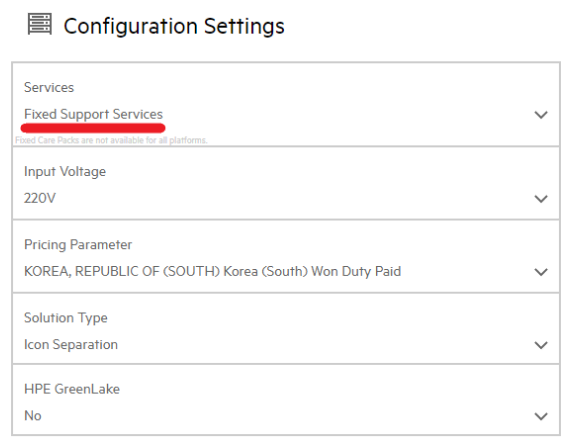Click the No value under HPE GreenLake
575x445 pixels.
point(33,416)
